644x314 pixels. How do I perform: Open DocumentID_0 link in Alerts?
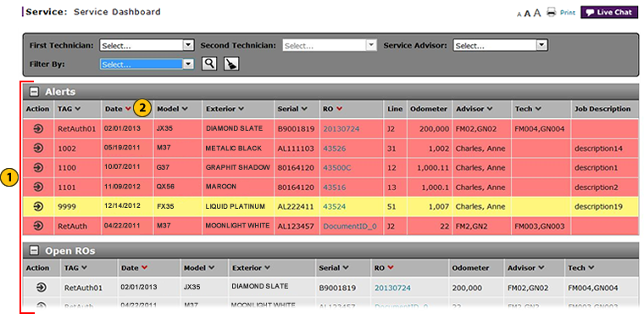click(350, 226)
